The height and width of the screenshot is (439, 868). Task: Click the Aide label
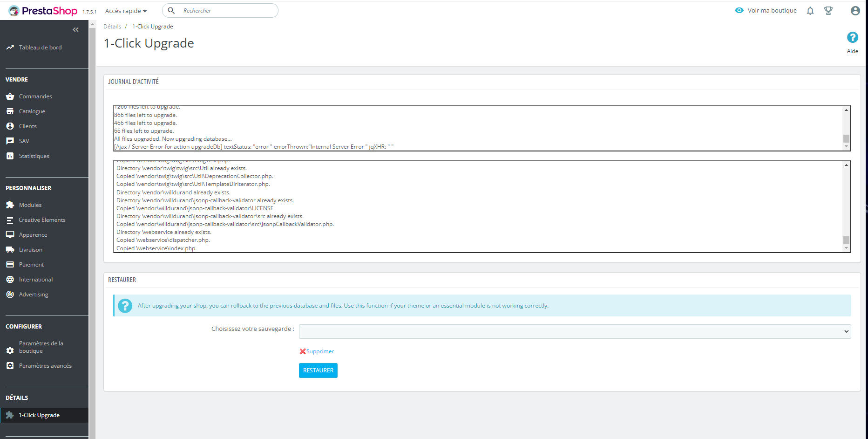pyautogui.click(x=853, y=51)
